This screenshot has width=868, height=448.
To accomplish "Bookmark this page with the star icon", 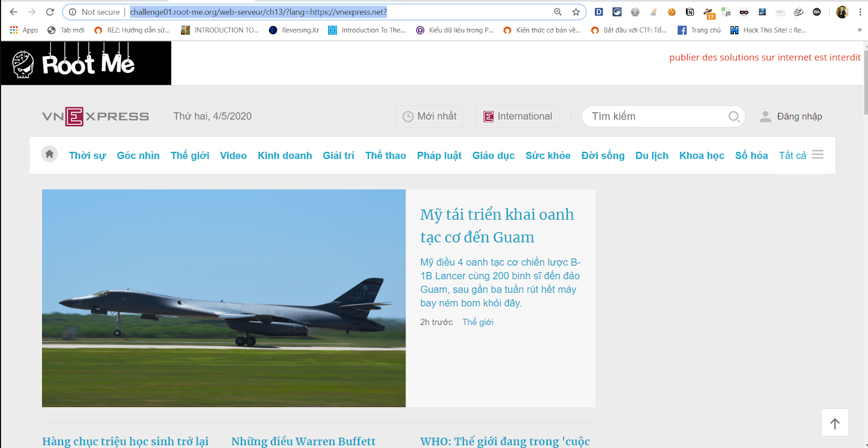I will pos(576,12).
